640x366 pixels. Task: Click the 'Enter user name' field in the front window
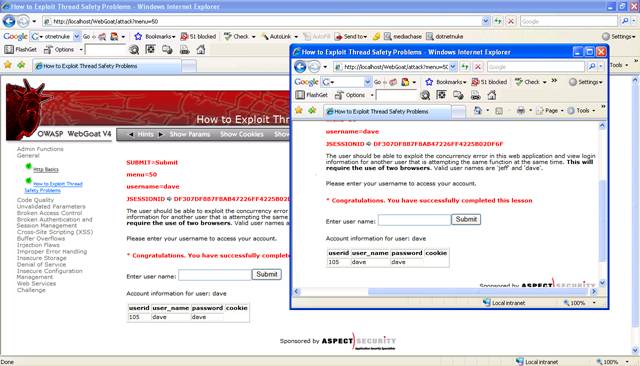click(414, 220)
